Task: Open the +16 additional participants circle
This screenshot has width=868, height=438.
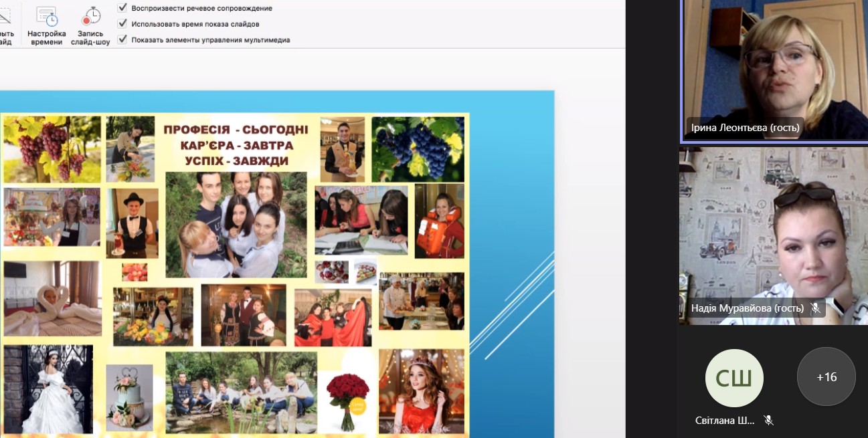Action: pyautogui.click(x=826, y=377)
